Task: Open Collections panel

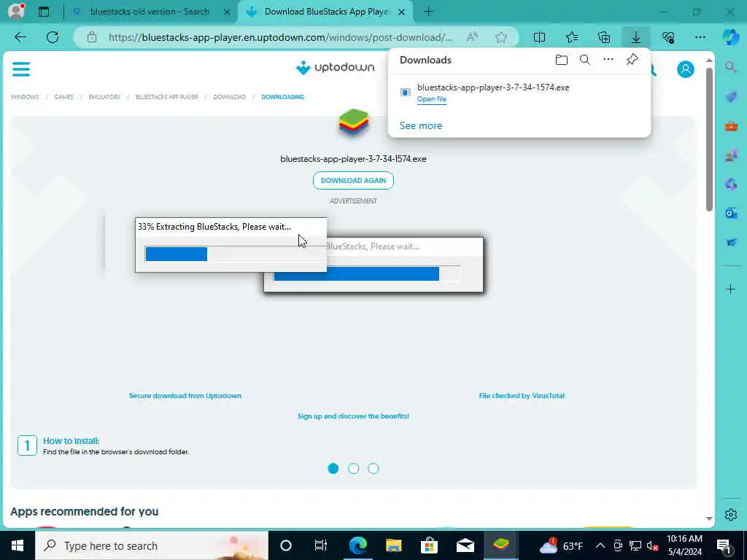Action: click(603, 37)
